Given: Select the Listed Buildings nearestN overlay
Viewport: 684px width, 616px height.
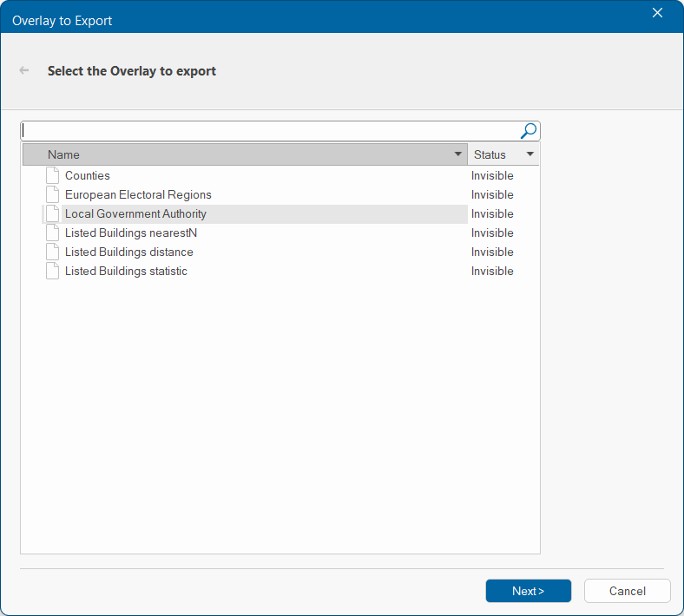Looking at the screenshot, I should click(131, 233).
